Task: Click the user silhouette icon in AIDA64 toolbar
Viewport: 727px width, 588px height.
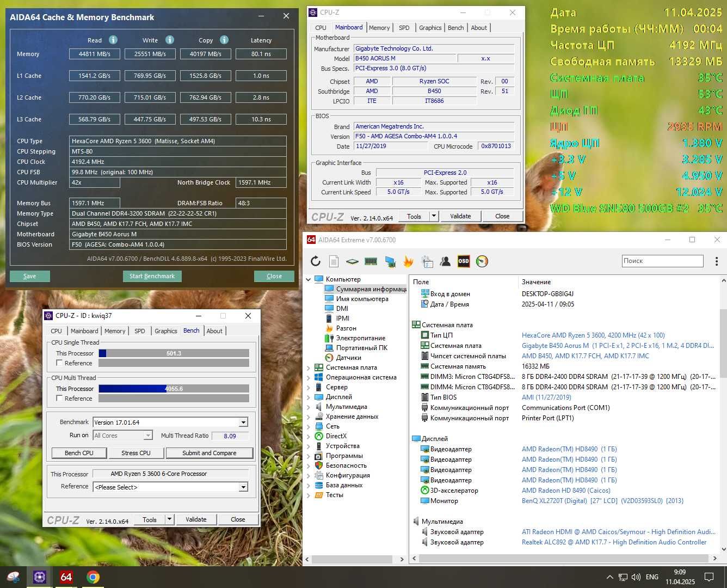Action: pyautogui.click(x=445, y=261)
